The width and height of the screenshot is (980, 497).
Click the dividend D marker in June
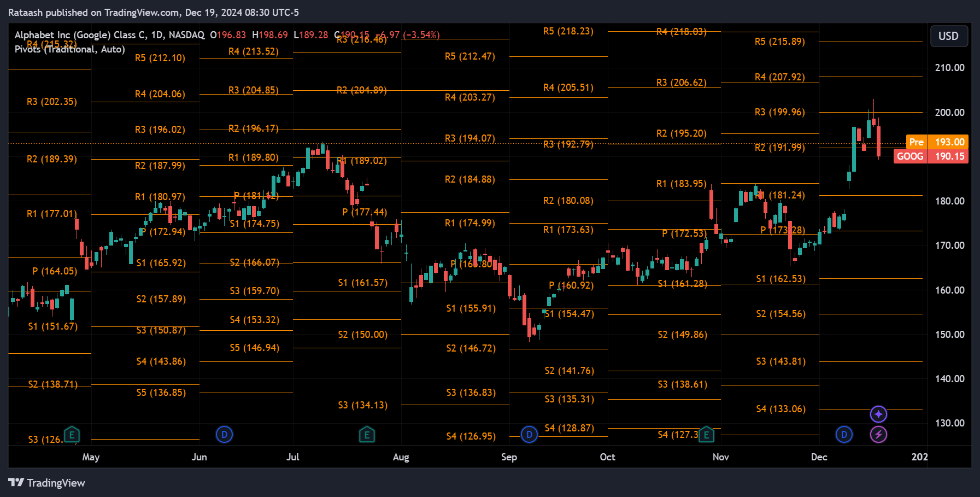[x=224, y=435]
